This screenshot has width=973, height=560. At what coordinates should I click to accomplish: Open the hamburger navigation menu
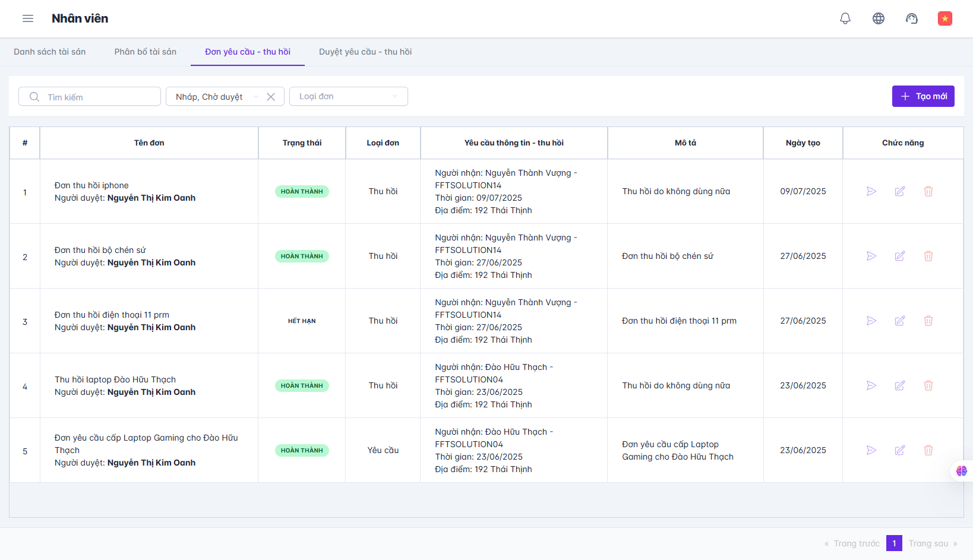28,18
